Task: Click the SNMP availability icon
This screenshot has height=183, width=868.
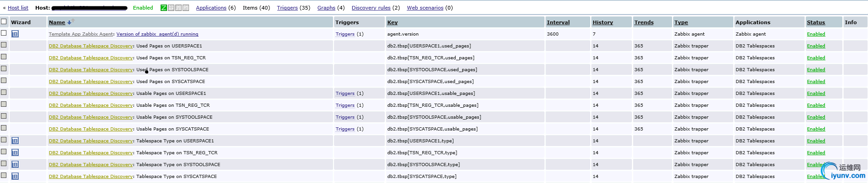Action: 171,8
